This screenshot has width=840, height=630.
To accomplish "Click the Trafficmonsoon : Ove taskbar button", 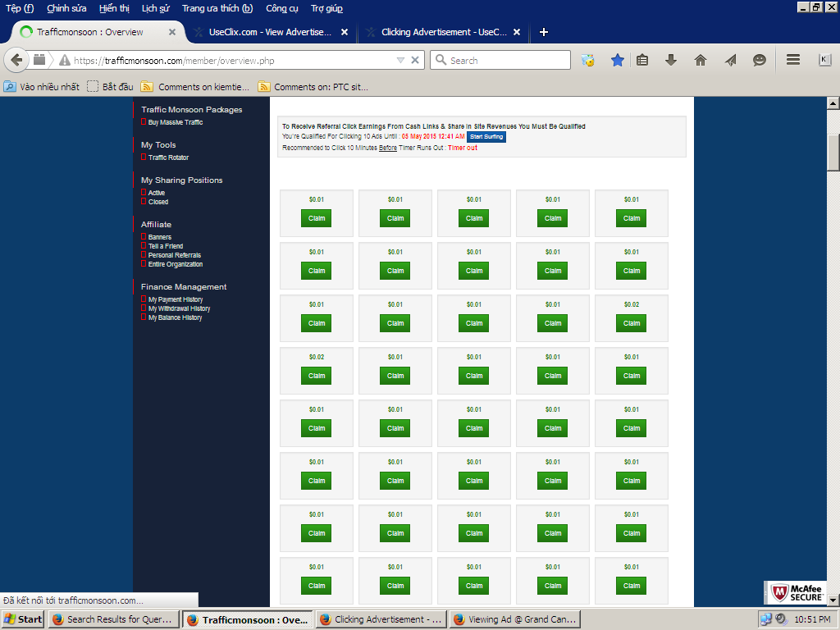I will pos(248,619).
